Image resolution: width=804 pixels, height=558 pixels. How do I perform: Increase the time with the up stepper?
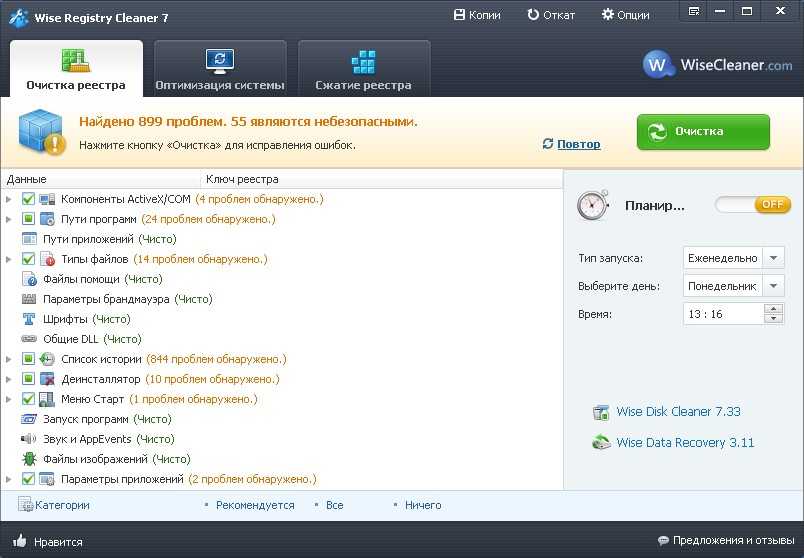[773, 309]
